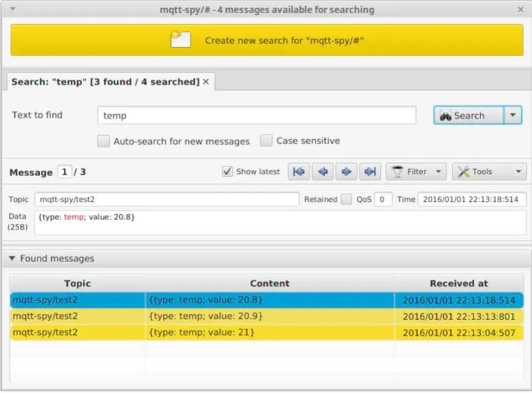
Task: Enable Auto-search for new messages
Action: tap(103, 141)
